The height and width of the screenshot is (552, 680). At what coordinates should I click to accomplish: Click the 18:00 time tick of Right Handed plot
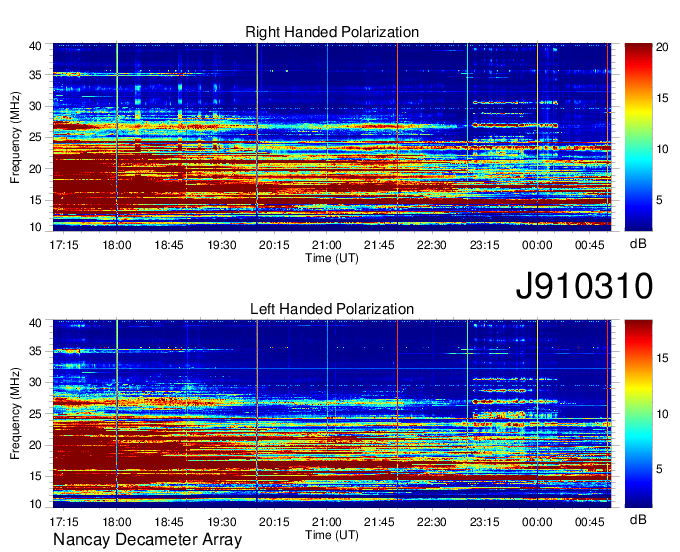(117, 245)
